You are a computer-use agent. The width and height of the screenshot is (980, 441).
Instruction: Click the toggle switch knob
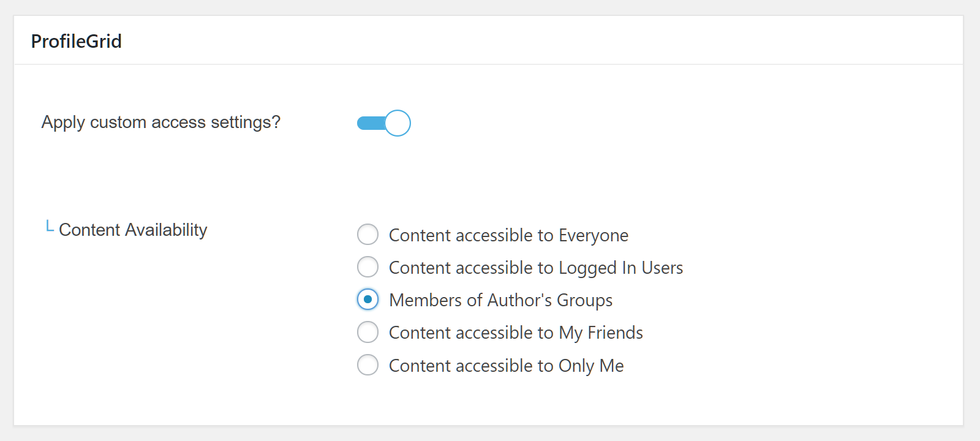pyautogui.click(x=398, y=123)
